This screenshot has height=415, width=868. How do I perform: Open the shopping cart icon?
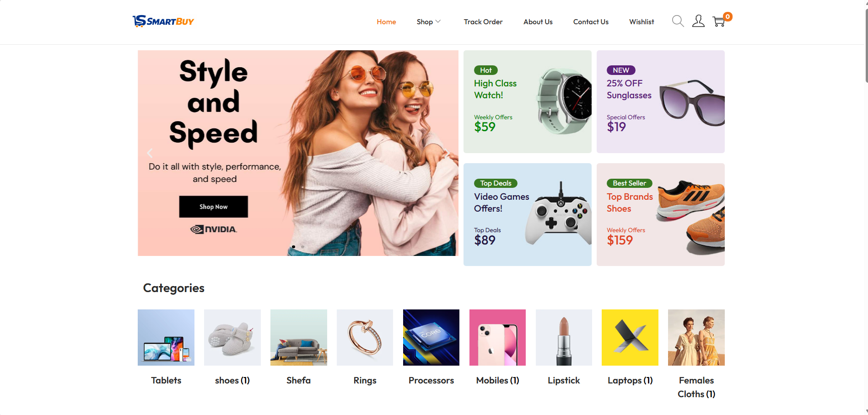[719, 21]
